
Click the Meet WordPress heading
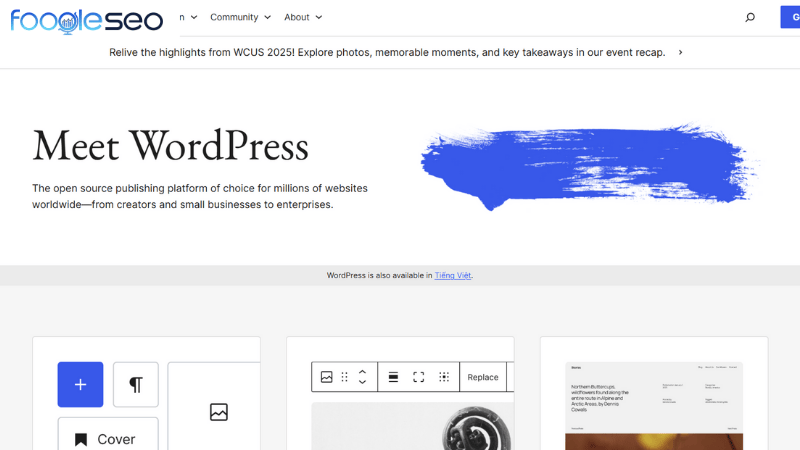pos(170,146)
